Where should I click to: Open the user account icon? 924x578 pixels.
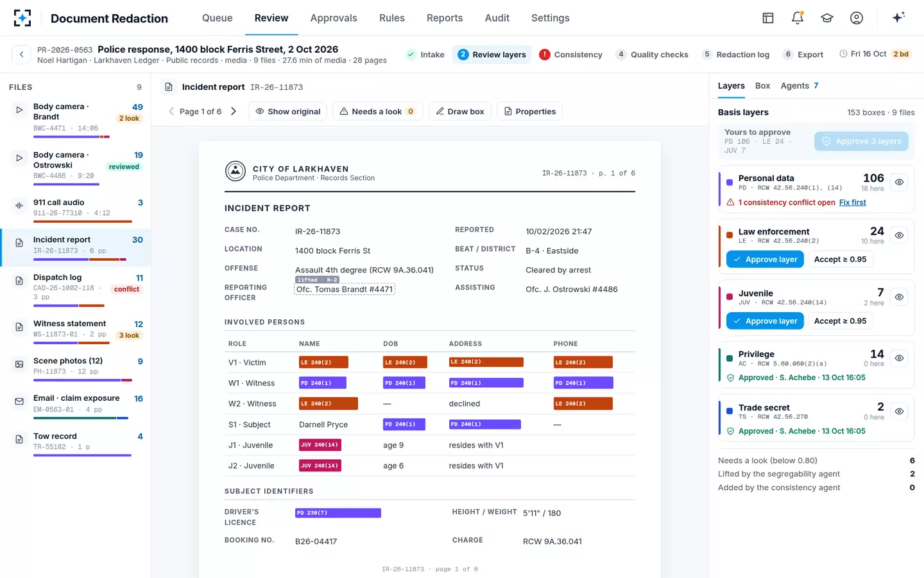[857, 18]
